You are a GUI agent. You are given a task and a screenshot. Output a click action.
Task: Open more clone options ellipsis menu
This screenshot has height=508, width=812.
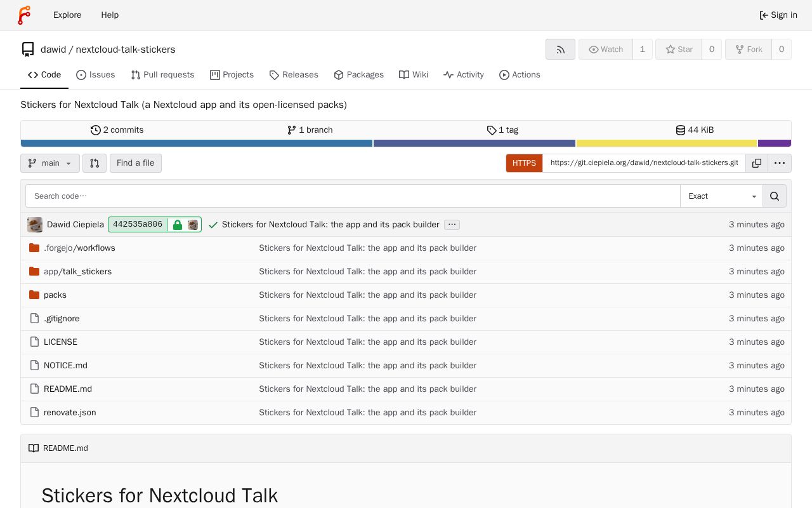[780, 163]
